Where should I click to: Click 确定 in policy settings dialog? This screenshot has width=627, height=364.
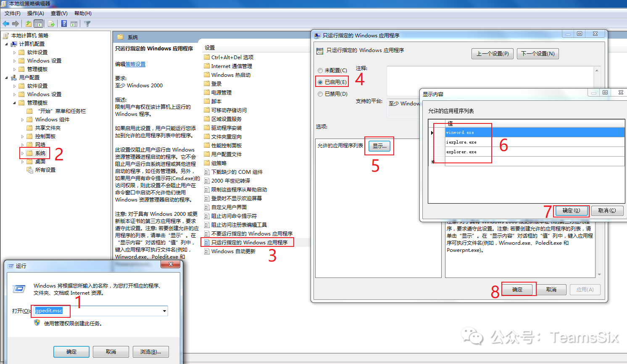coord(517,290)
